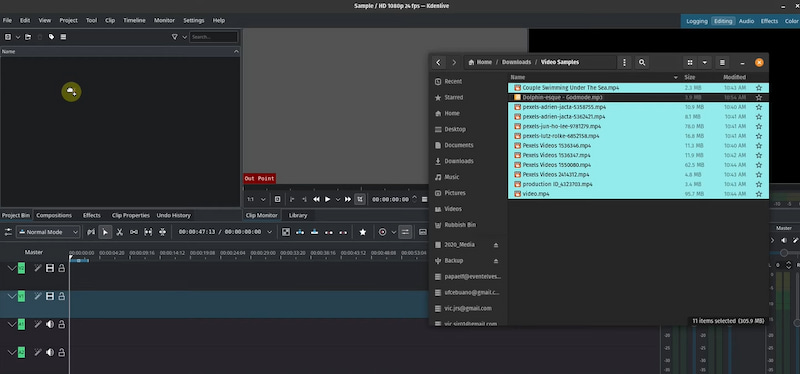The height and width of the screenshot is (374, 800).
Task: Select the spacer tool in timeline toolbar
Action: (x=134, y=232)
